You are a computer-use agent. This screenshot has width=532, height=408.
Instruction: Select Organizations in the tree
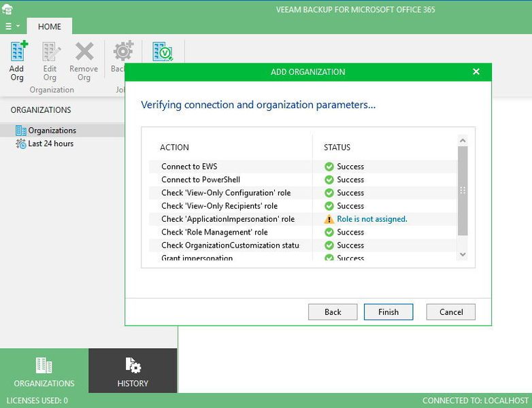point(52,131)
